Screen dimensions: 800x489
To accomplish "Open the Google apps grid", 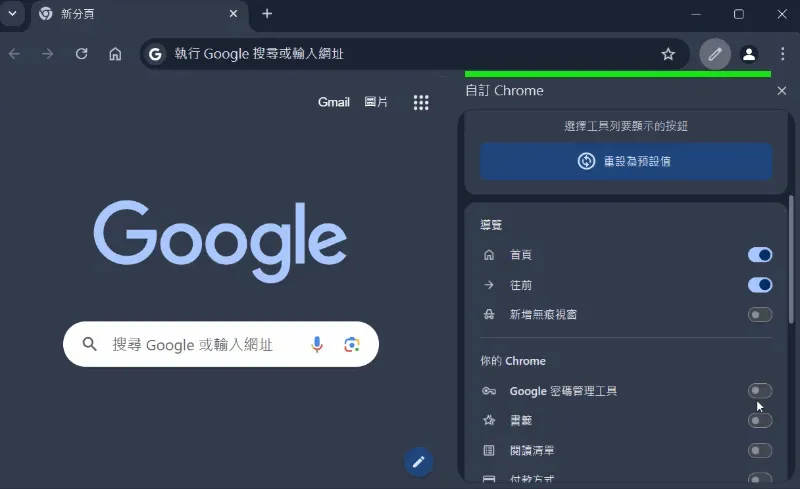I will (x=421, y=103).
